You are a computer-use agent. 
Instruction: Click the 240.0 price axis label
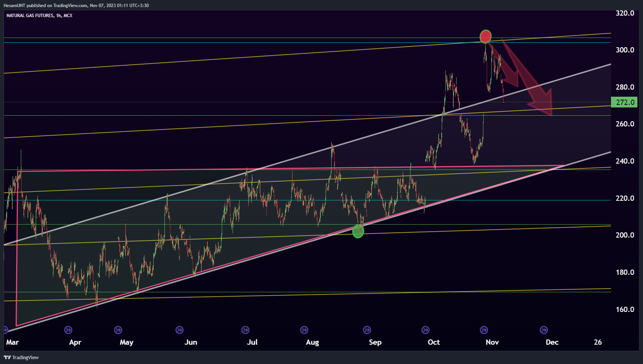pos(625,161)
